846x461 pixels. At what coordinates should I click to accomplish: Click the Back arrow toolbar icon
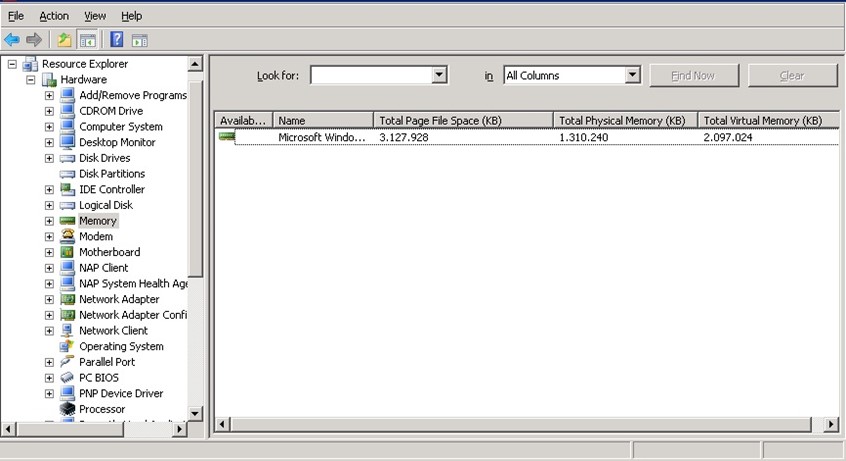point(12,40)
